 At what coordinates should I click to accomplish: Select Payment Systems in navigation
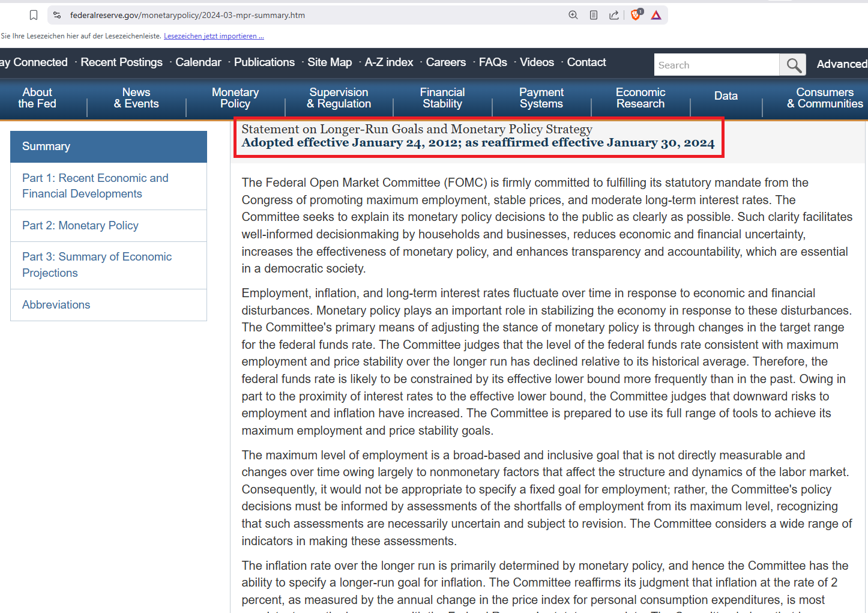tap(541, 98)
